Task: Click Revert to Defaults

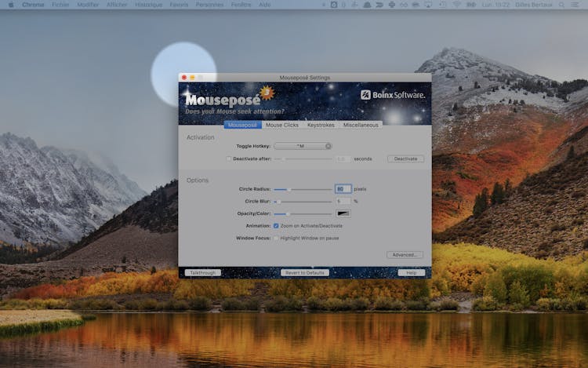Action: [304, 272]
